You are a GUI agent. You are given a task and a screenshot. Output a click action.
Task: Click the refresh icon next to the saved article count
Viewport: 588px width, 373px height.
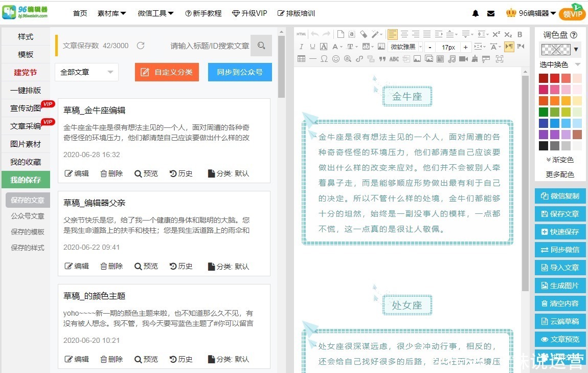pyautogui.click(x=141, y=45)
